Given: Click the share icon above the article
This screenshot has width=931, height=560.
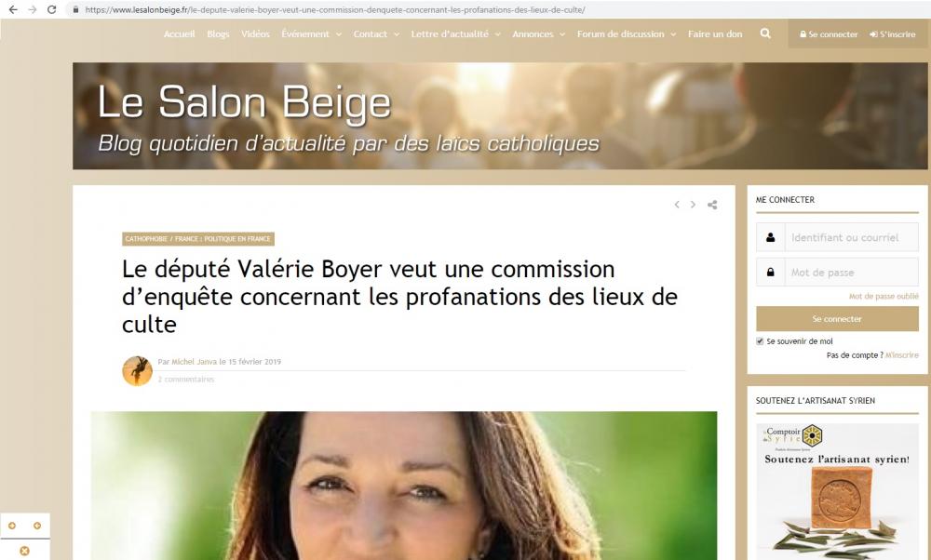Looking at the screenshot, I should pos(712,205).
